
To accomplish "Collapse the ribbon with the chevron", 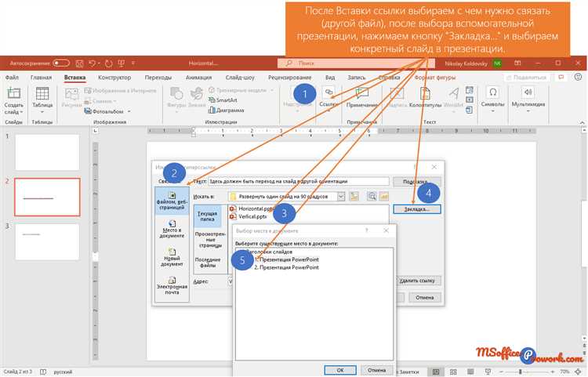I will 582,122.
